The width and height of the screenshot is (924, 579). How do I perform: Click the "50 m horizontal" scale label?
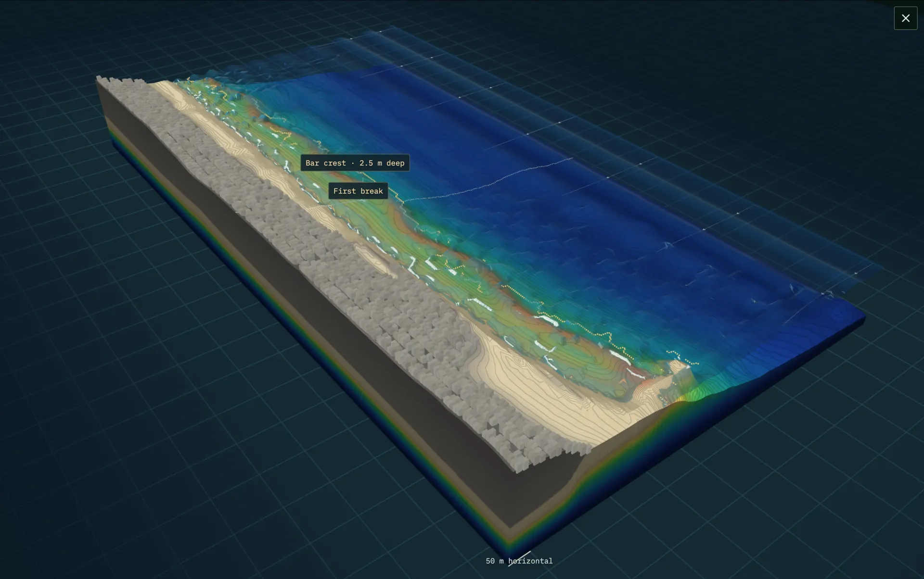(519, 561)
